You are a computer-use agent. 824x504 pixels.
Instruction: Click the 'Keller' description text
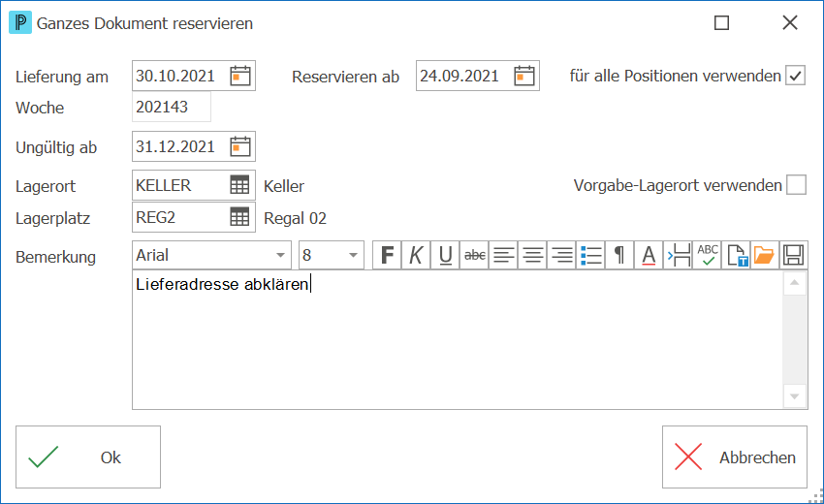point(284,186)
